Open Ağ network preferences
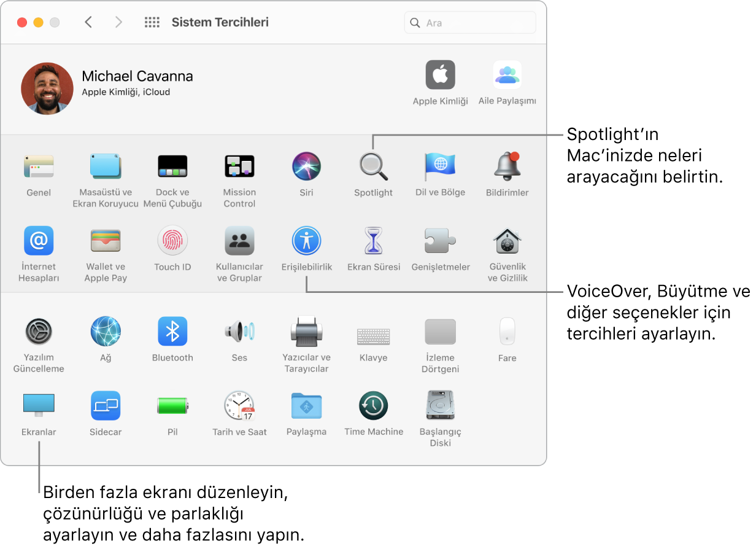756x549 pixels. [x=106, y=332]
